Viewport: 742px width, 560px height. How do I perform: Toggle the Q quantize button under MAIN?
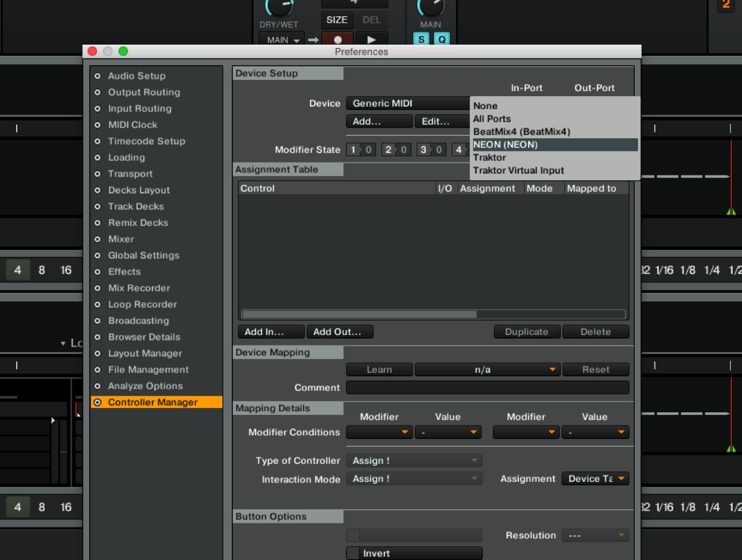tap(441, 39)
